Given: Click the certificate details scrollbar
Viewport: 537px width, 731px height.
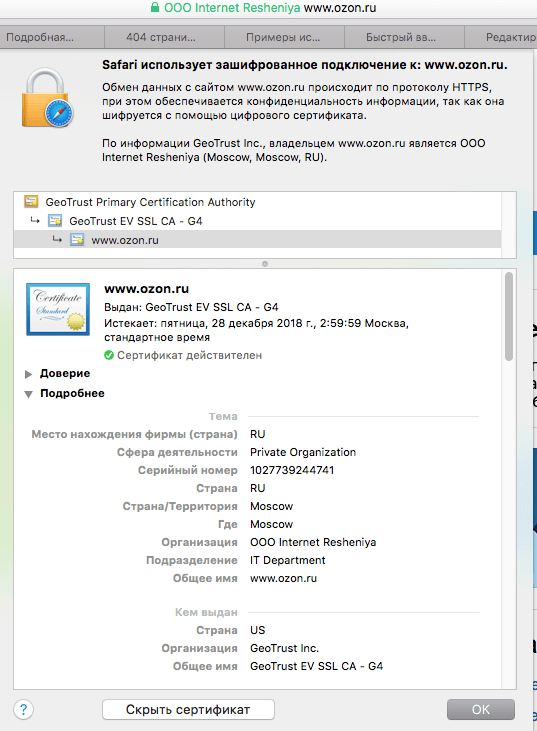Looking at the screenshot, I should click(509, 317).
